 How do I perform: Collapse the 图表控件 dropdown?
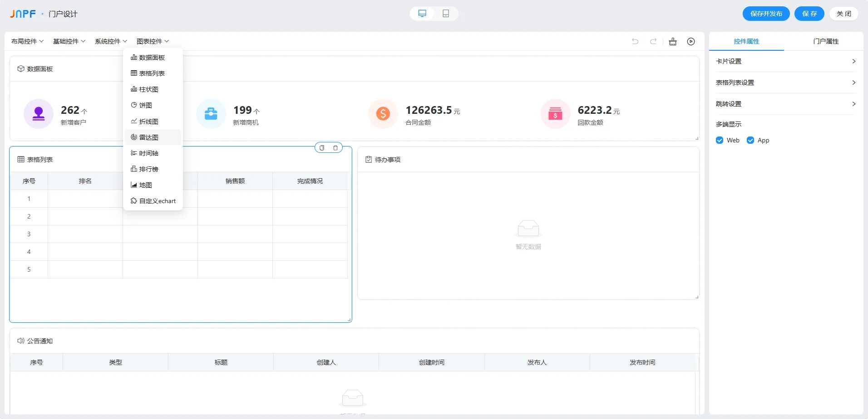153,41
